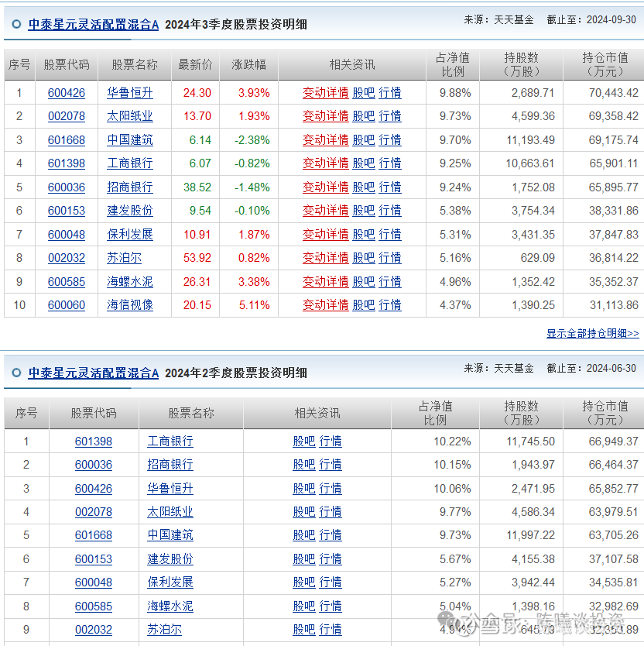Open the 苏泊尔 name link in the 3季度 table

[124, 258]
